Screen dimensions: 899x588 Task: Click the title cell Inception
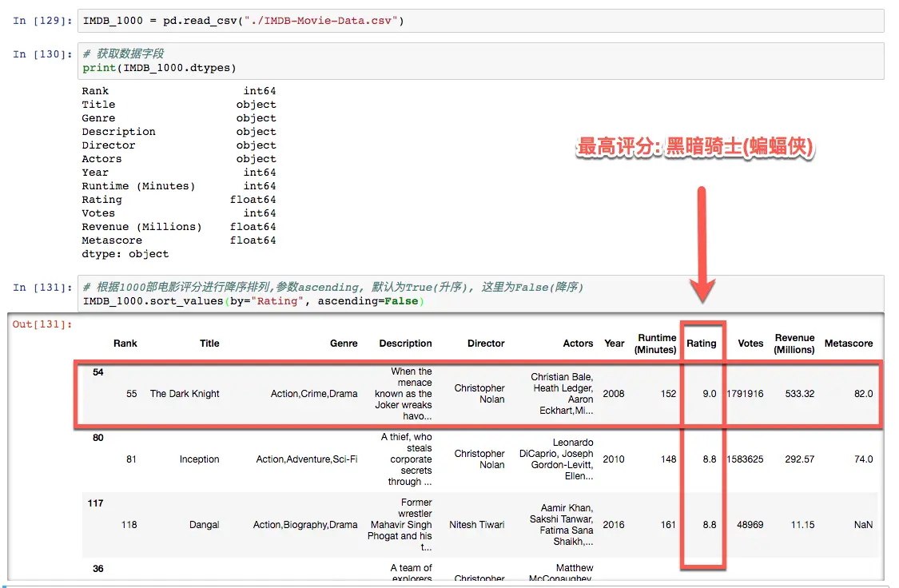pyautogui.click(x=199, y=459)
